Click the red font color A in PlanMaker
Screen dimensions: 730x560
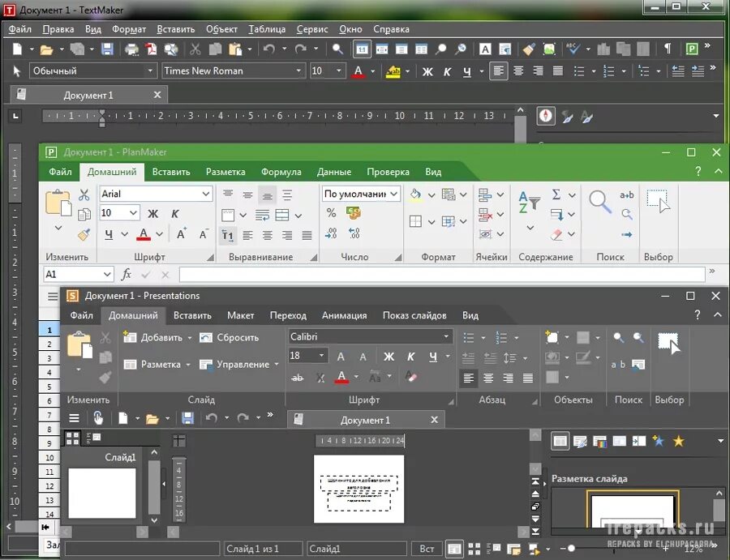(144, 234)
